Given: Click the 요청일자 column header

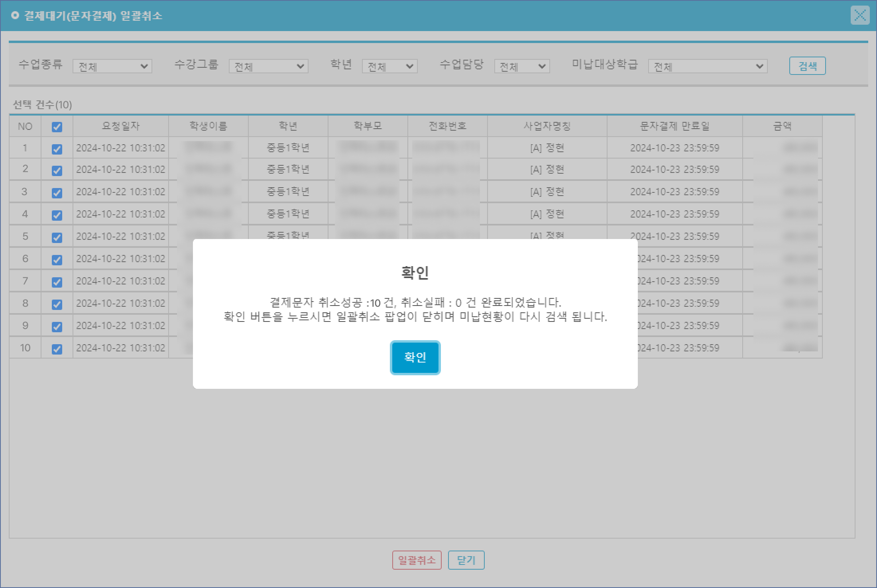Looking at the screenshot, I should click(120, 126).
